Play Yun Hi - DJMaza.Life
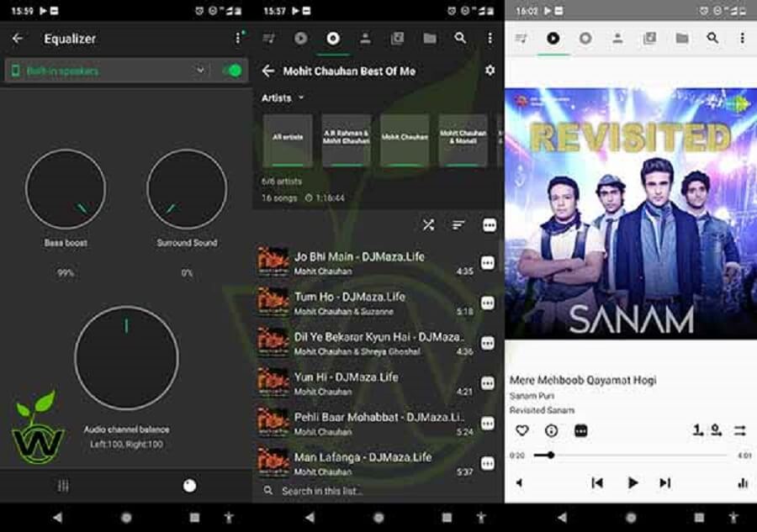Image resolution: width=757 pixels, height=532 pixels. click(x=366, y=383)
